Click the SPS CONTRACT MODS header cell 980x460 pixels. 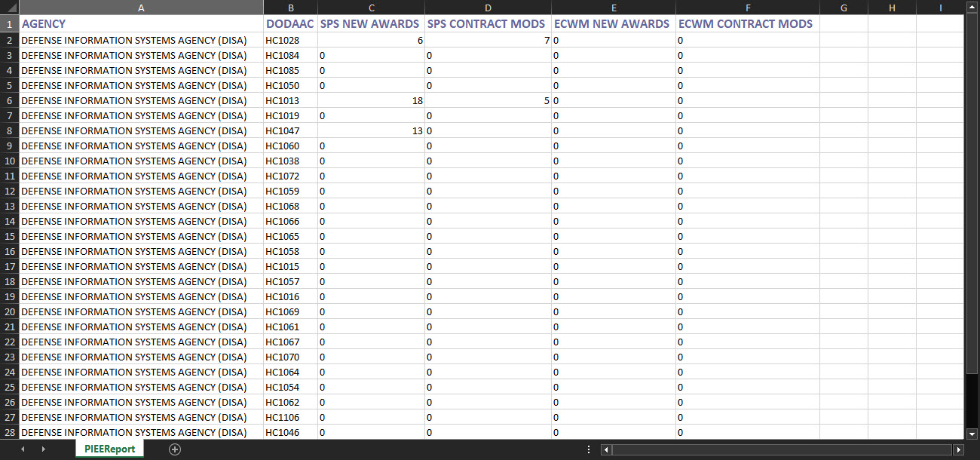click(x=487, y=24)
